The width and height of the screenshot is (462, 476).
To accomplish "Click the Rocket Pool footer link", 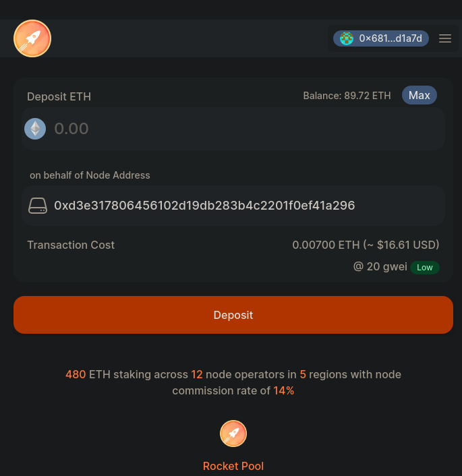I will (x=233, y=466).
